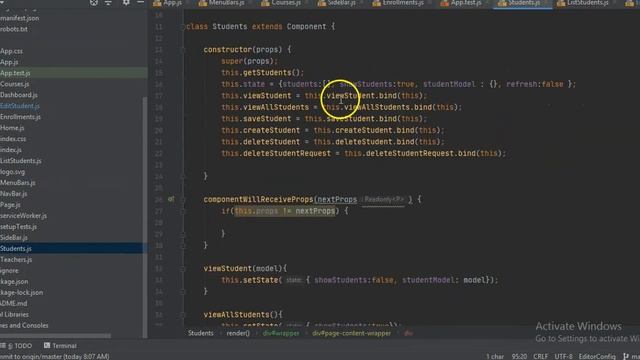Hide the project panel with the minus icon
640x360 pixels.
[x=140, y=2]
